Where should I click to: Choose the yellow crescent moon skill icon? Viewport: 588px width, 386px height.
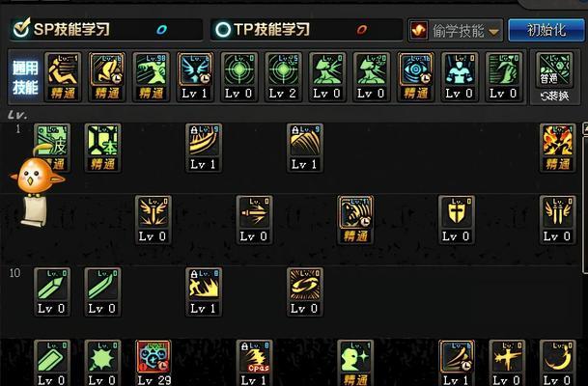point(558,363)
